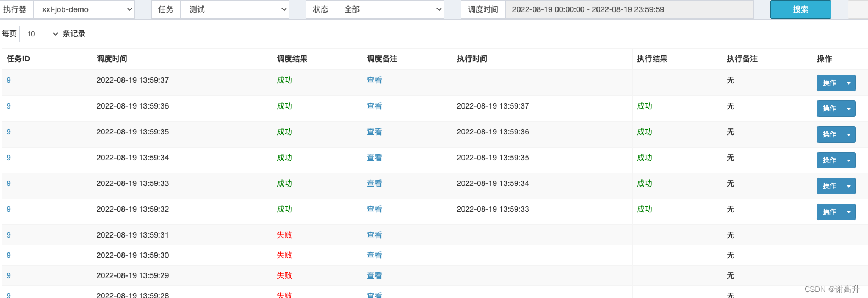Click task ID 9 in 13:59:33 row
868x298 pixels.
(9, 183)
